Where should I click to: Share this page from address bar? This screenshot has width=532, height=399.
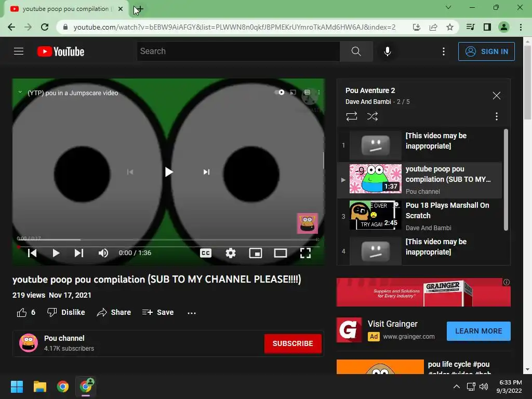(433, 27)
